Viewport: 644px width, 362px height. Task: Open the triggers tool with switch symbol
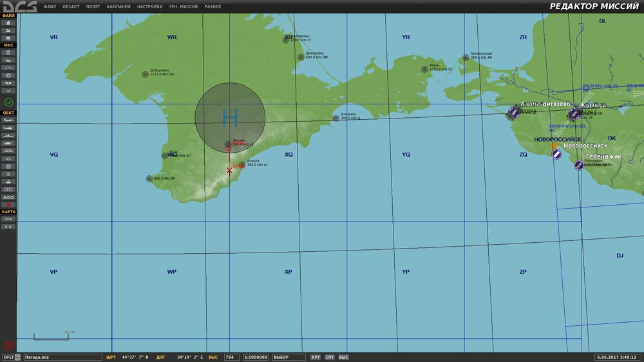click(8, 68)
